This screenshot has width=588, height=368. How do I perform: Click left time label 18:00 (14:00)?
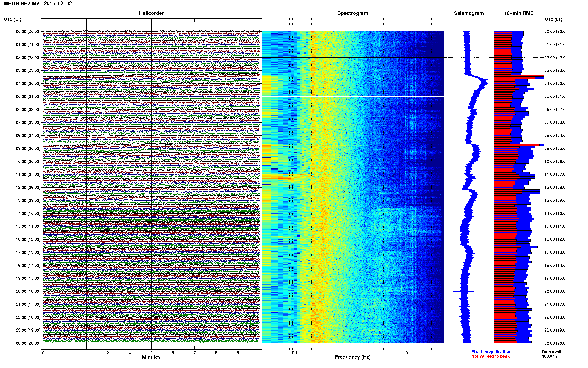(28, 265)
